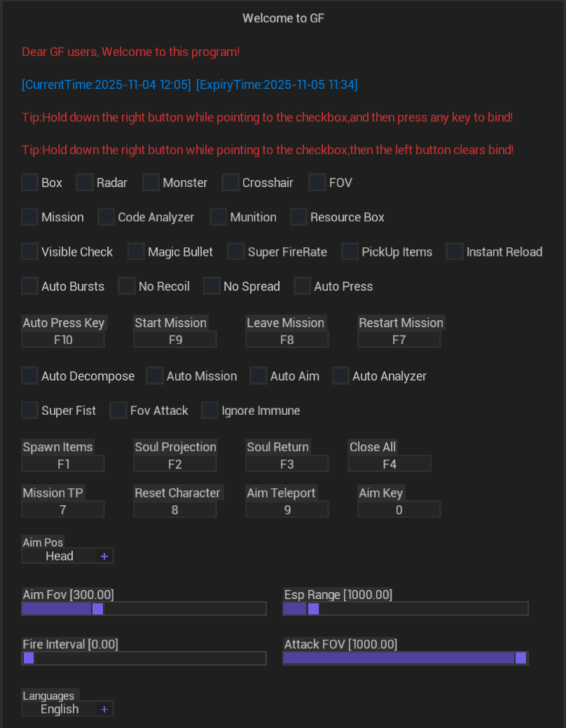
Task: Click the Reset Character key field showing 8
Action: pyautogui.click(x=175, y=510)
